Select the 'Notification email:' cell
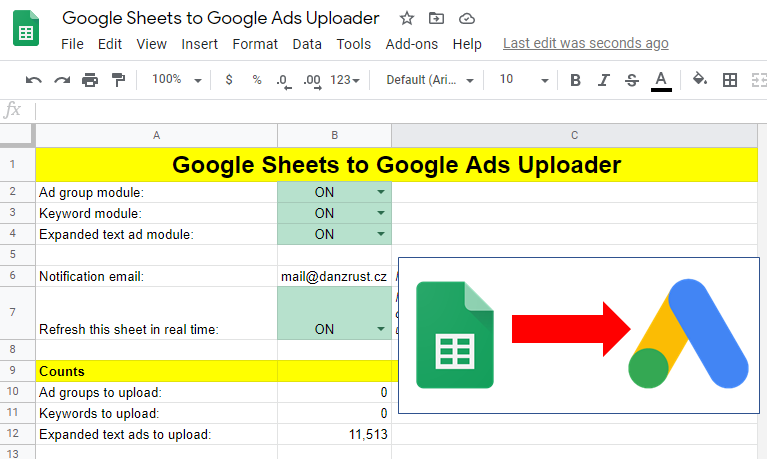This screenshot has height=459, width=767. [157, 276]
